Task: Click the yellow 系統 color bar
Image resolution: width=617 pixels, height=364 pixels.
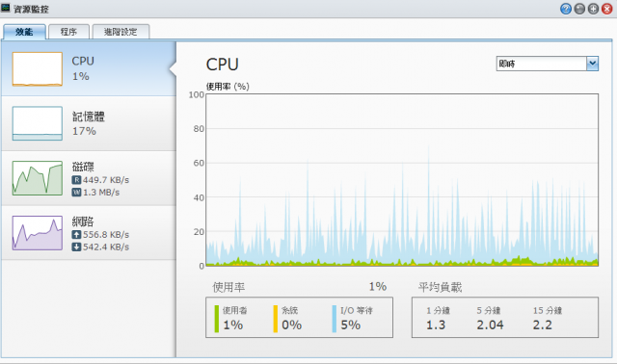Action: [x=276, y=319]
